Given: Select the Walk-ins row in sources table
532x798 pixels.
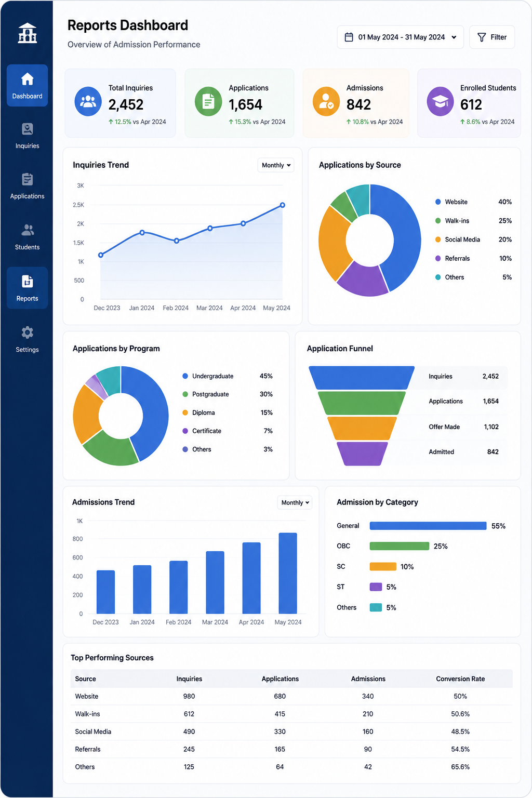Looking at the screenshot, I should (x=291, y=714).
